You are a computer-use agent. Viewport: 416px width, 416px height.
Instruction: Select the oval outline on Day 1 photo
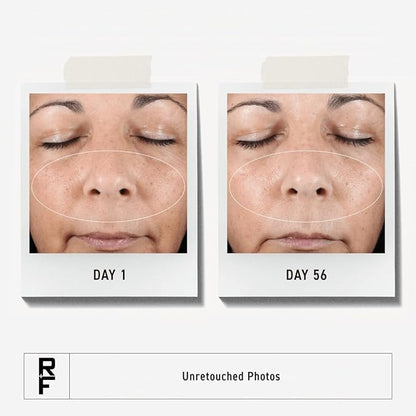(x=108, y=186)
